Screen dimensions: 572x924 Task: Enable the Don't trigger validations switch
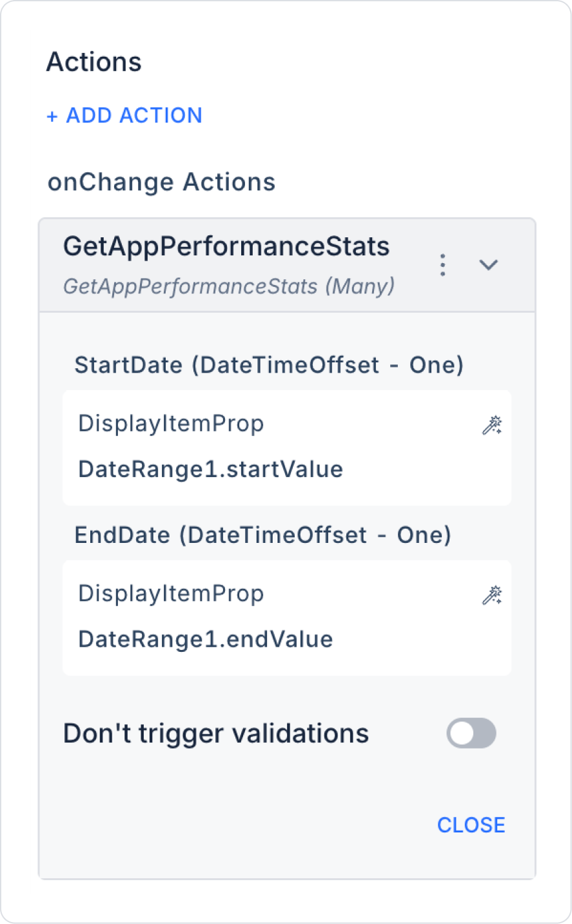click(x=471, y=734)
